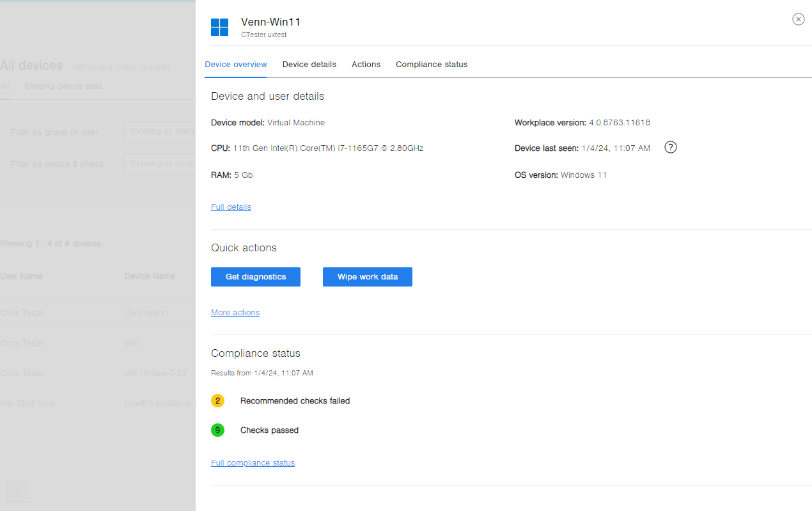Screen dimensions: 812x511
Task: Select the Venn-Win11 row in device list
Action: 98,313
